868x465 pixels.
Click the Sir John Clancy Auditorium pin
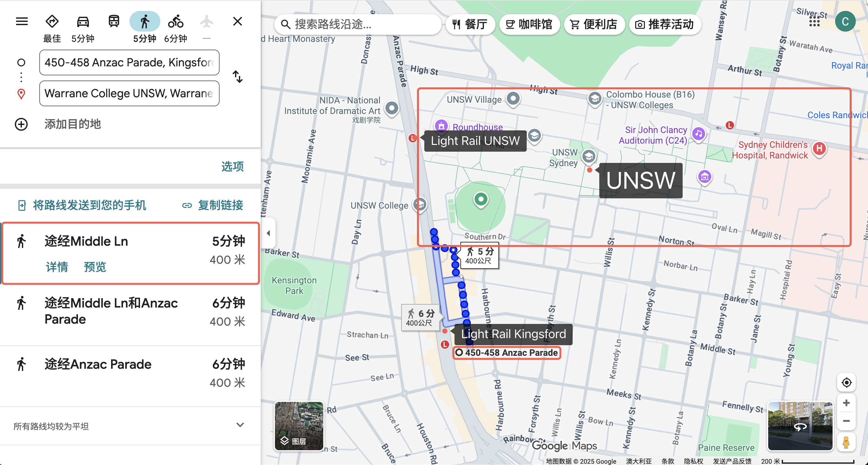coord(699,134)
